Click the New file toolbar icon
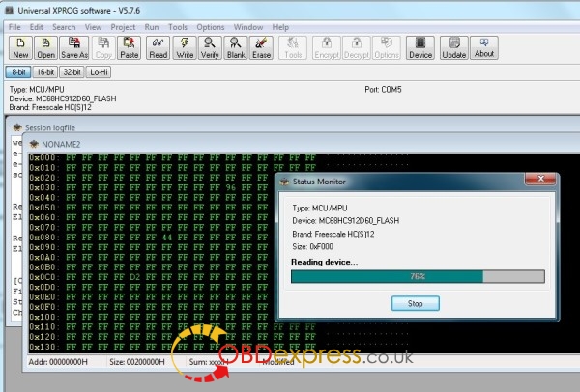Screen dimensions: 580x392 [x=20, y=47]
